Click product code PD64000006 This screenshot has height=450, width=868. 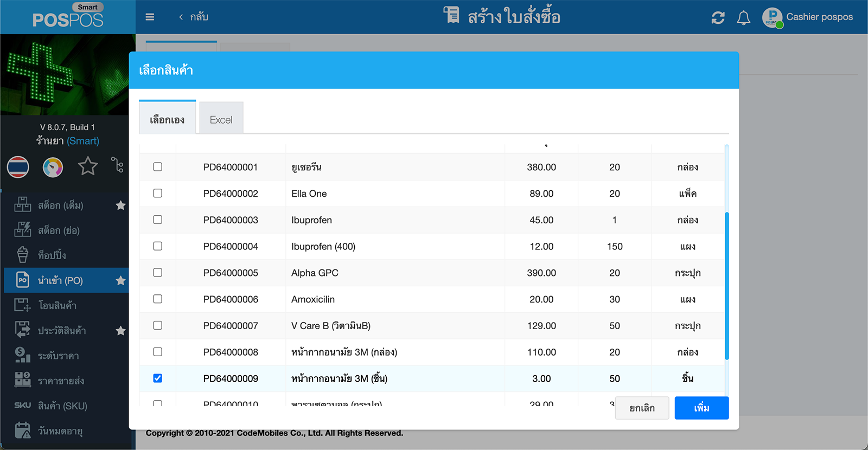(231, 299)
